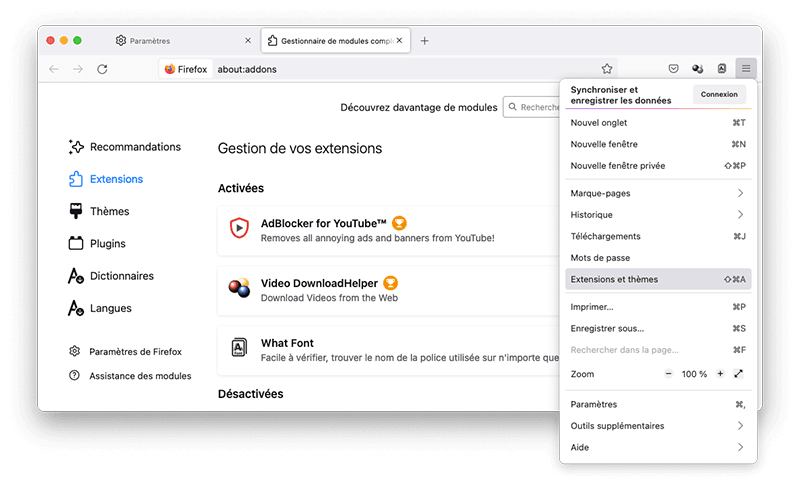This screenshot has height=482, width=800.
Task: Open the What Font extension entry
Action: click(287, 344)
